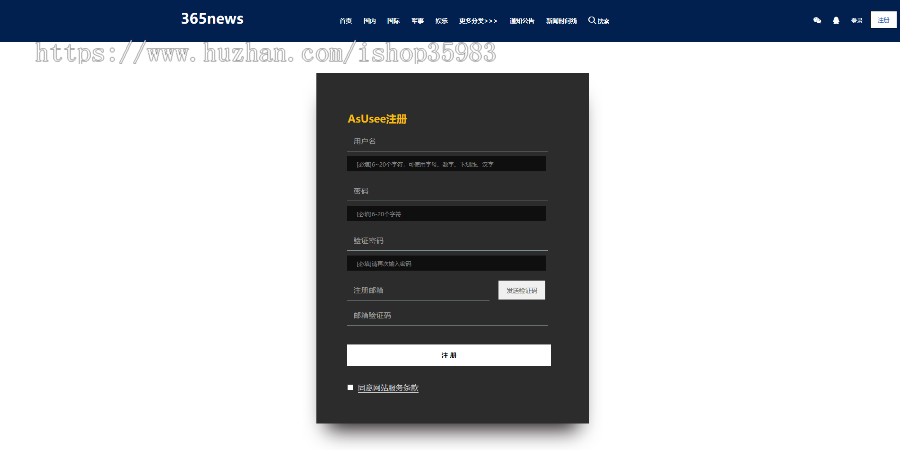Viewport: 900px width, 450px height.
Task: Open the 军事 news menu item
Action: [417, 21]
